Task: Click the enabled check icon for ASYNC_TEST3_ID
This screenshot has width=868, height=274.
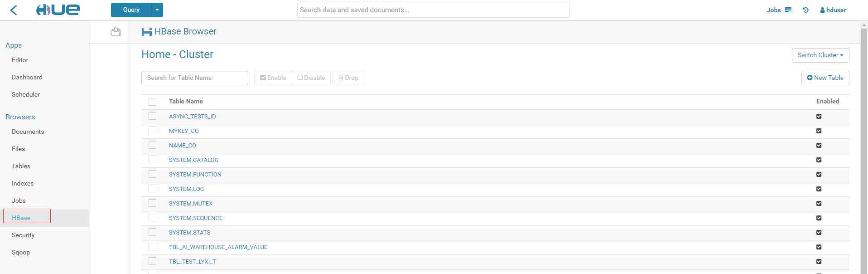Action: 819,117
